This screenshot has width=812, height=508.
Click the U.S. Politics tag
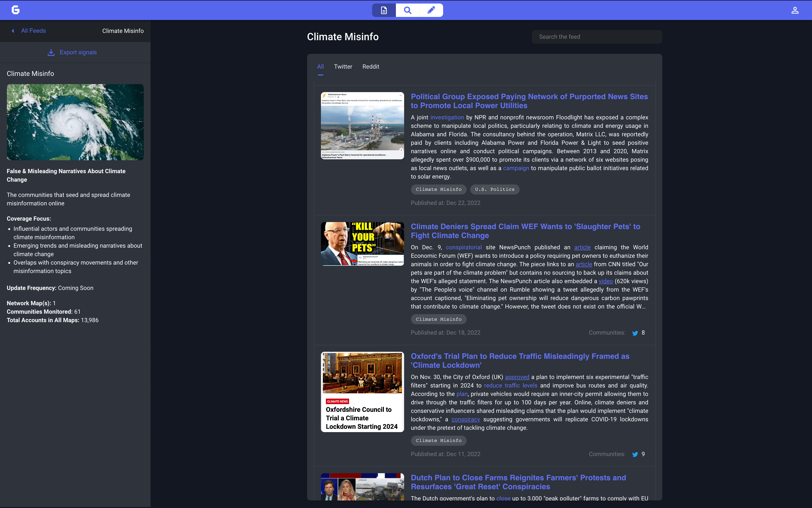495,189
